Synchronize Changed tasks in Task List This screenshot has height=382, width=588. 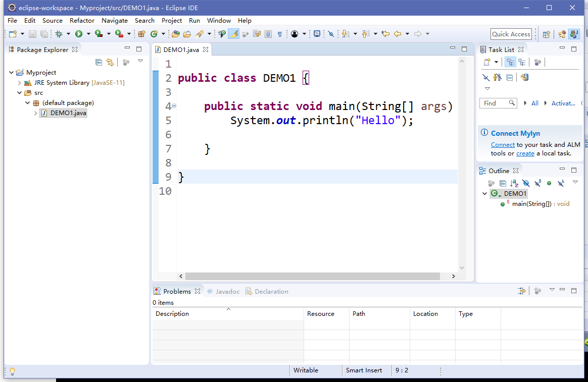point(524,78)
